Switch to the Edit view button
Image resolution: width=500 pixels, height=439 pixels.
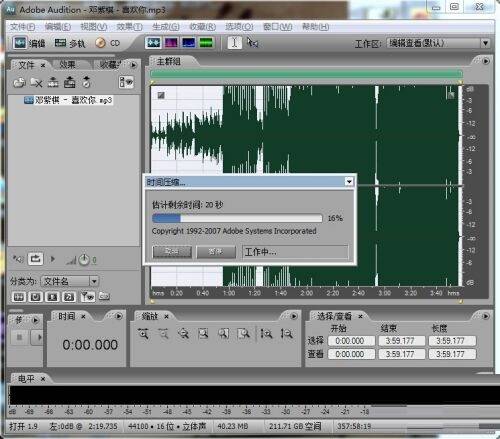pyautogui.click(x=29, y=43)
